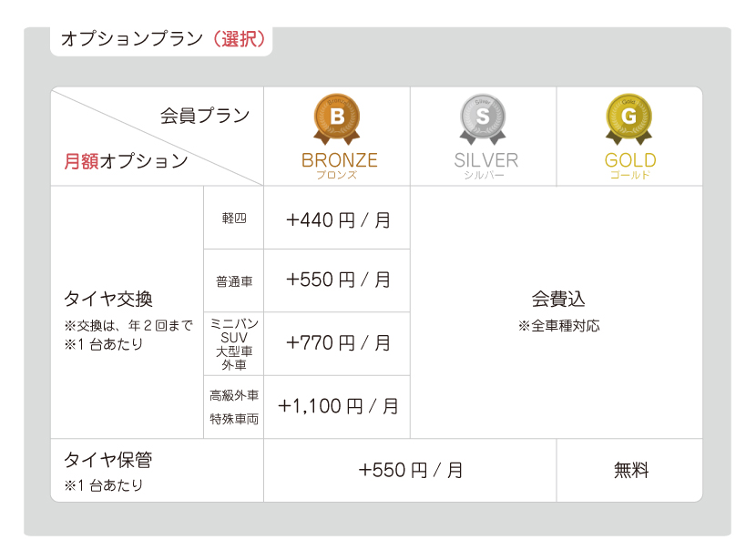
Task: Click the 会員プラン header text
Action: click(x=205, y=116)
